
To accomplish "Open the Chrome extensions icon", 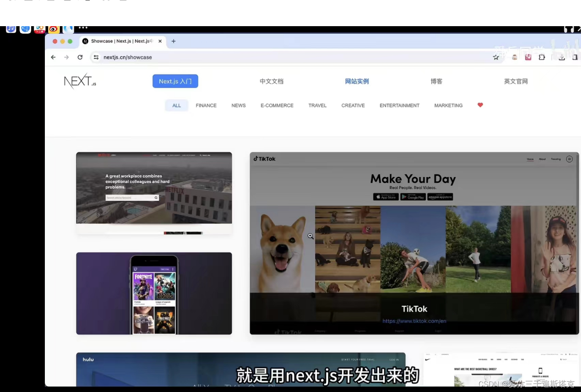I will point(542,57).
